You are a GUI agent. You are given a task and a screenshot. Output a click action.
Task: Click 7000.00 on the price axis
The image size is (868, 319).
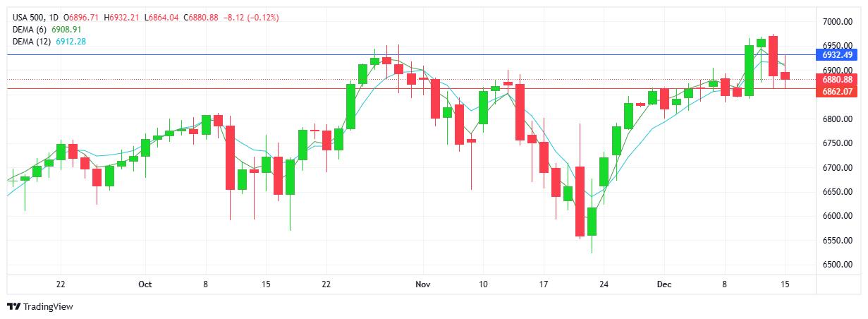coord(838,22)
